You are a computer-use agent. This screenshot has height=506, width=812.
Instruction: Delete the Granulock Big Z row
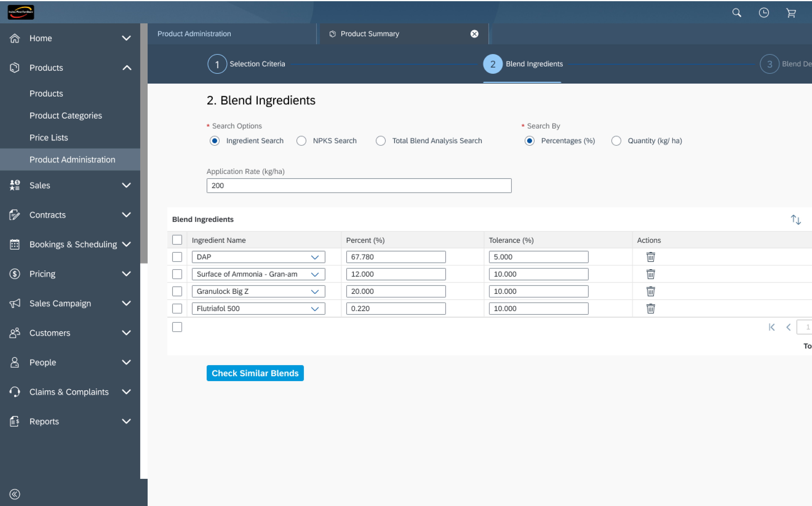pyautogui.click(x=650, y=291)
